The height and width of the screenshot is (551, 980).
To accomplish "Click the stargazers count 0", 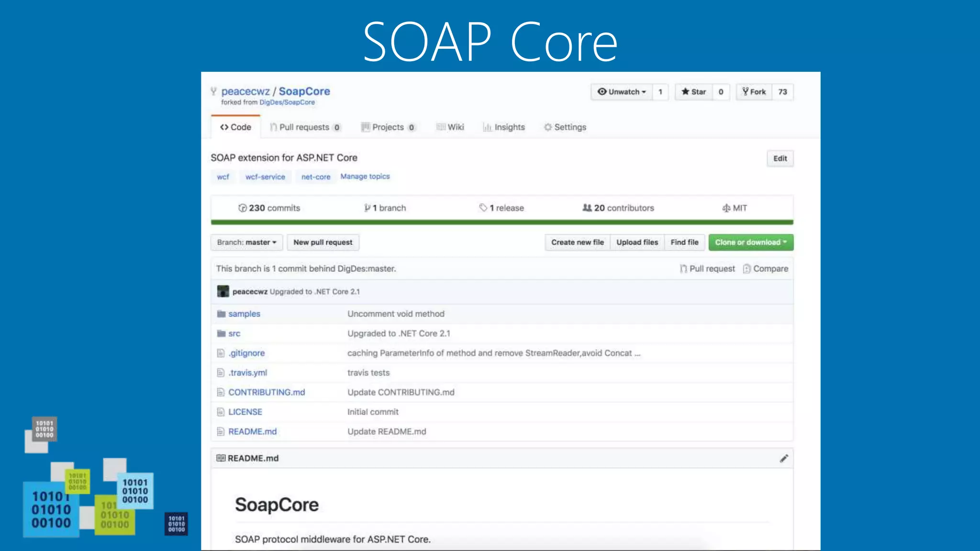I will tap(721, 92).
